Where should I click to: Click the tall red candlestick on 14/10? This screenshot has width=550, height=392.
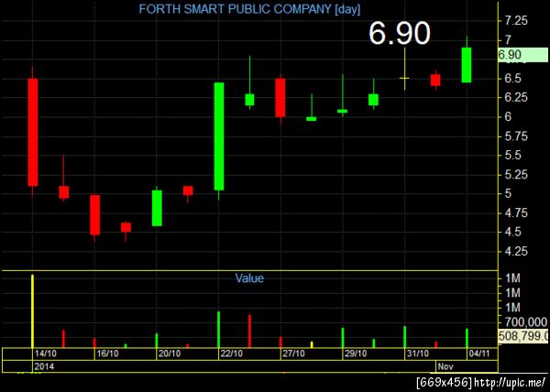(x=33, y=132)
